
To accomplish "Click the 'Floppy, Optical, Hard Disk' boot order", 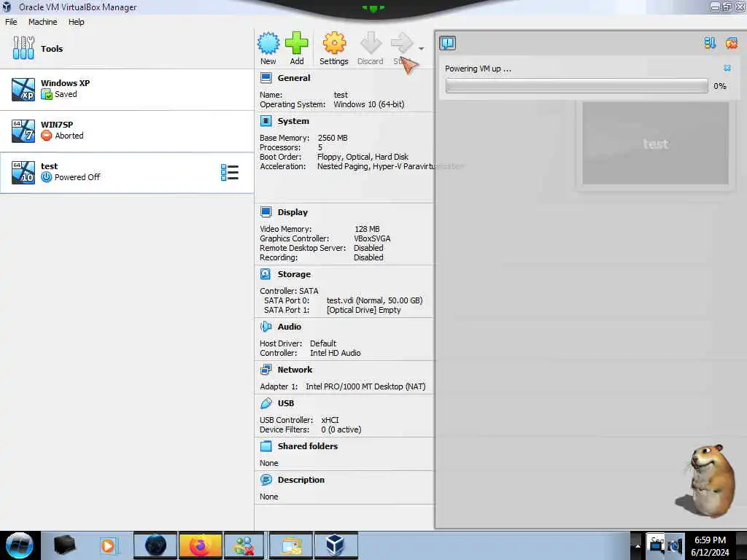I will click(x=363, y=157).
